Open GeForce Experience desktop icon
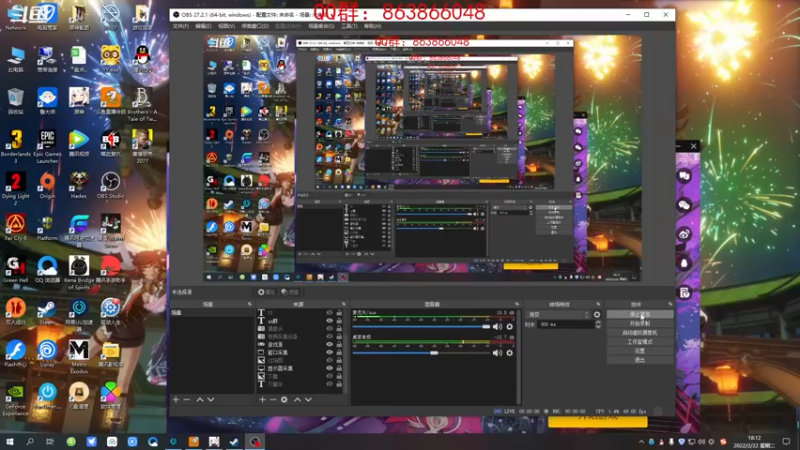Screen dimensions: 800x450 (x=15, y=401)
